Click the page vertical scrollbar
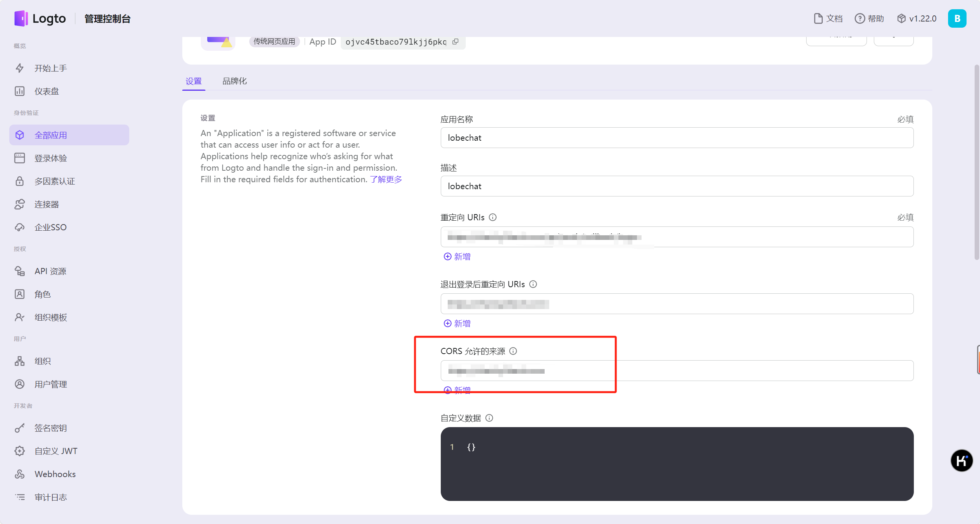The height and width of the screenshot is (524, 980). (976, 162)
